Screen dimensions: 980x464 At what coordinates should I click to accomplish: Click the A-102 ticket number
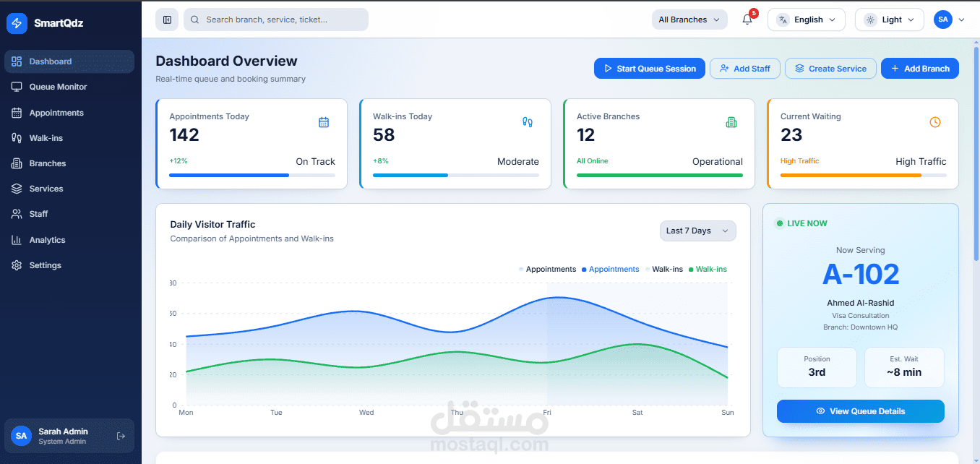[861, 274]
